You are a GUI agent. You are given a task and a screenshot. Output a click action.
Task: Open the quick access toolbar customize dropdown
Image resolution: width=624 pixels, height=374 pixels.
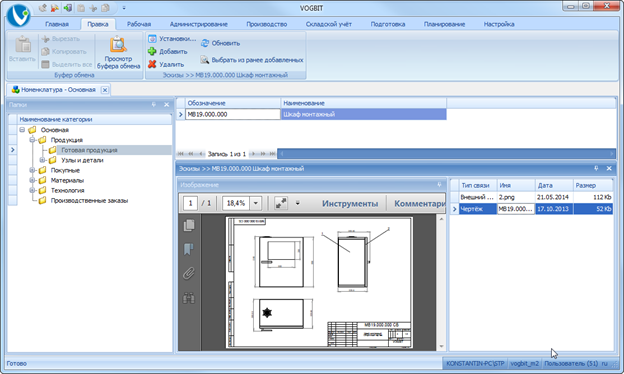point(124,8)
